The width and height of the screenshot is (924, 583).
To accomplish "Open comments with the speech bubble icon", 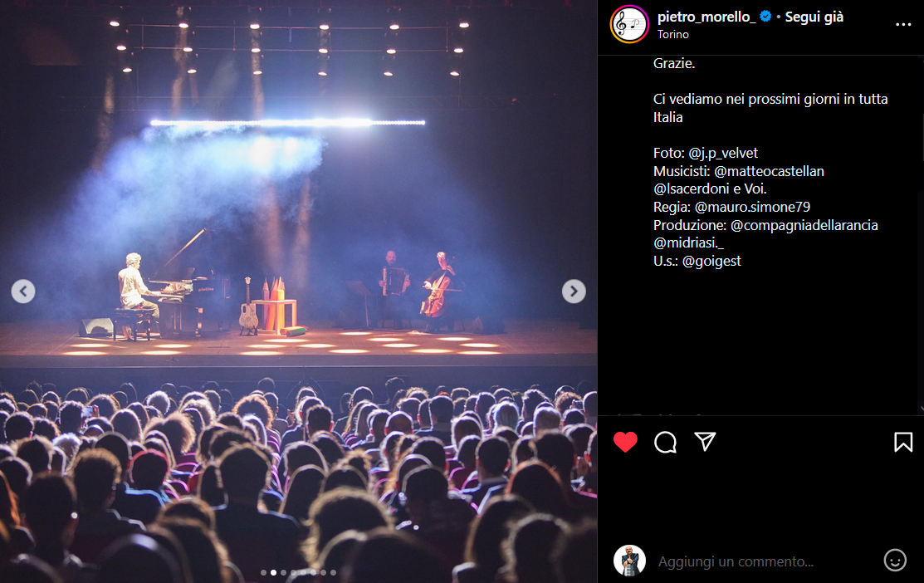I will click(665, 442).
